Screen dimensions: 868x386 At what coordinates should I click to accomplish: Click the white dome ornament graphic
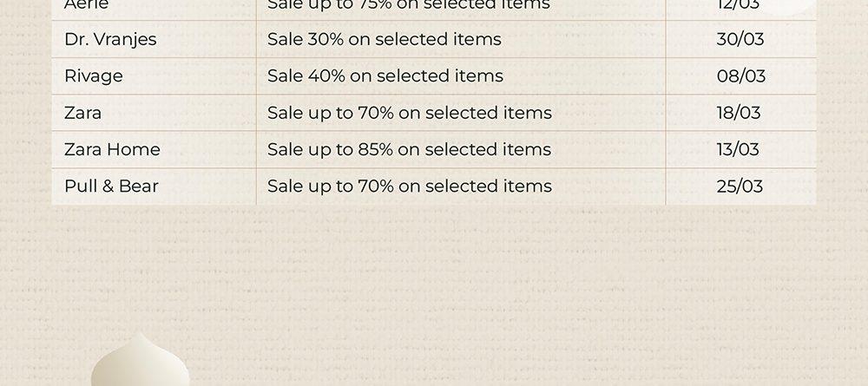[140, 359]
